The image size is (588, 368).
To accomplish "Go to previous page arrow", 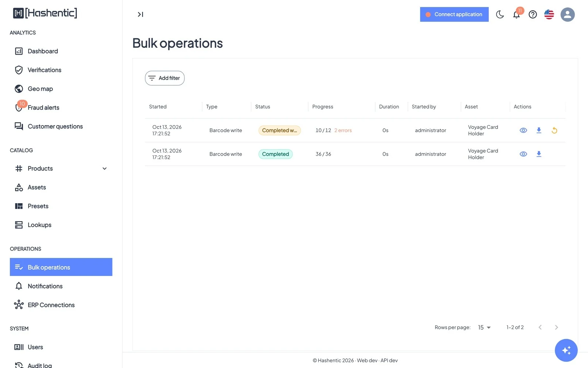I will pyautogui.click(x=540, y=327).
